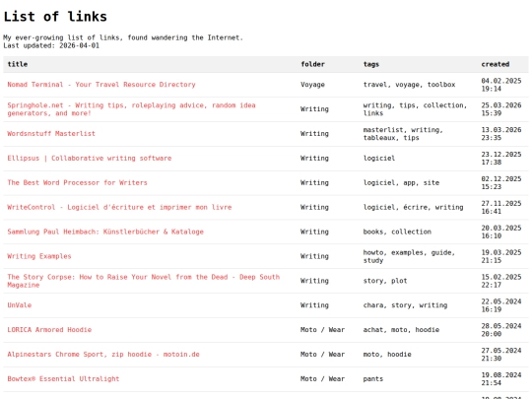Click the Writing folder in Wordsnstuff row

(314, 134)
